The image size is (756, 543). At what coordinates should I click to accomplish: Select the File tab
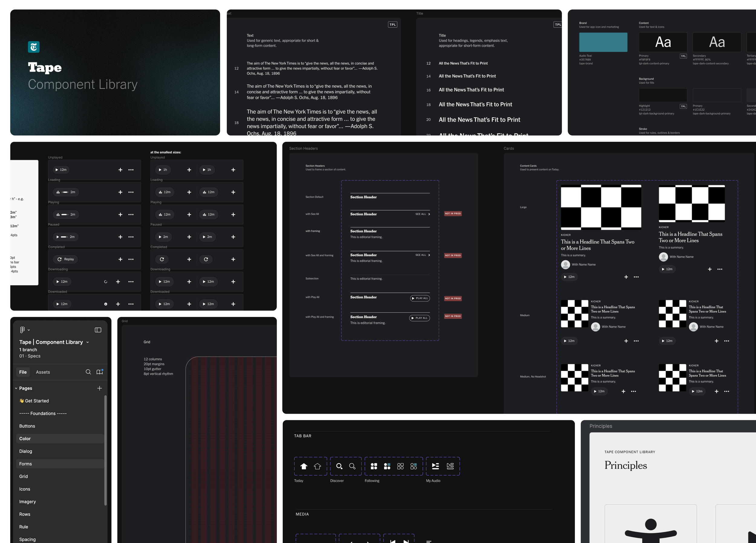[x=23, y=372]
